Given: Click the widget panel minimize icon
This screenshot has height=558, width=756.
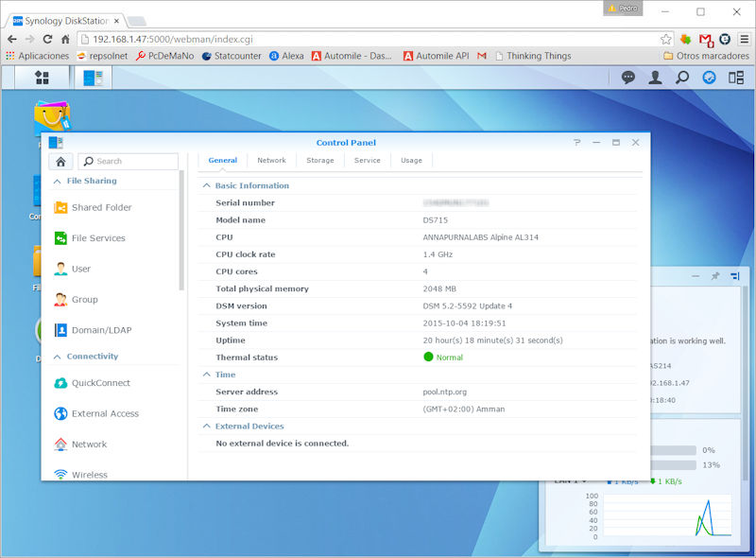Looking at the screenshot, I should (696, 276).
